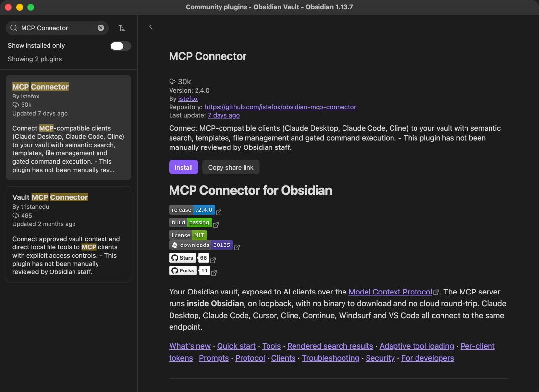Focus the plugin search field
The height and width of the screenshot is (392, 539).
[x=57, y=28]
